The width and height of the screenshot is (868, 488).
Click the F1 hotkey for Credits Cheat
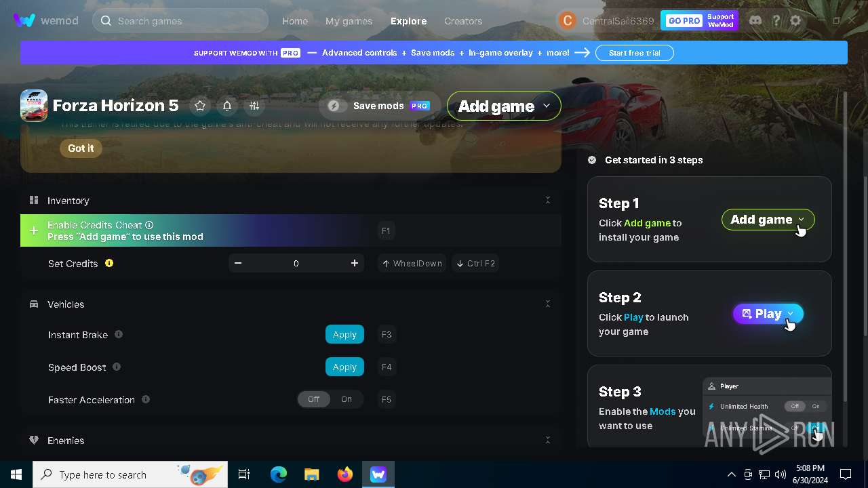click(x=386, y=230)
